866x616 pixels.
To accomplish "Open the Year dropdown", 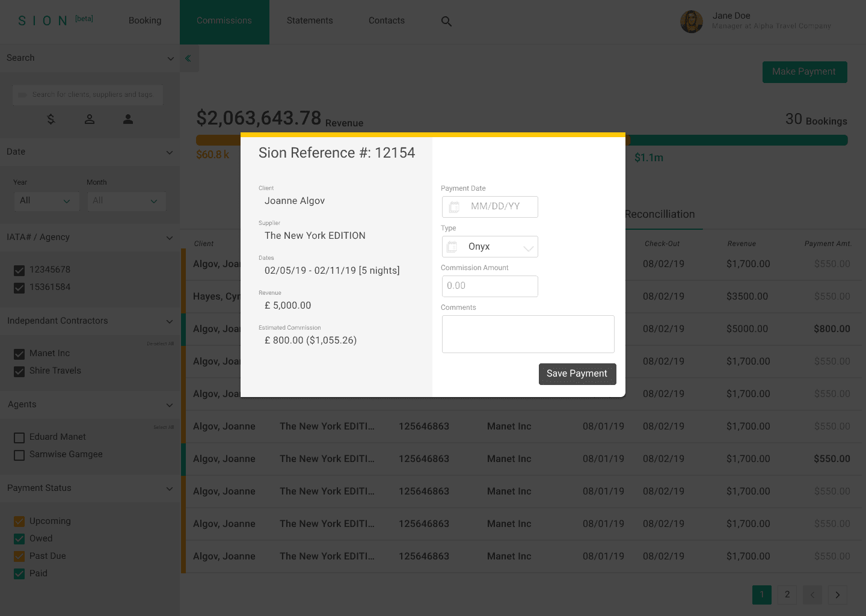I will pyautogui.click(x=46, y=201).
